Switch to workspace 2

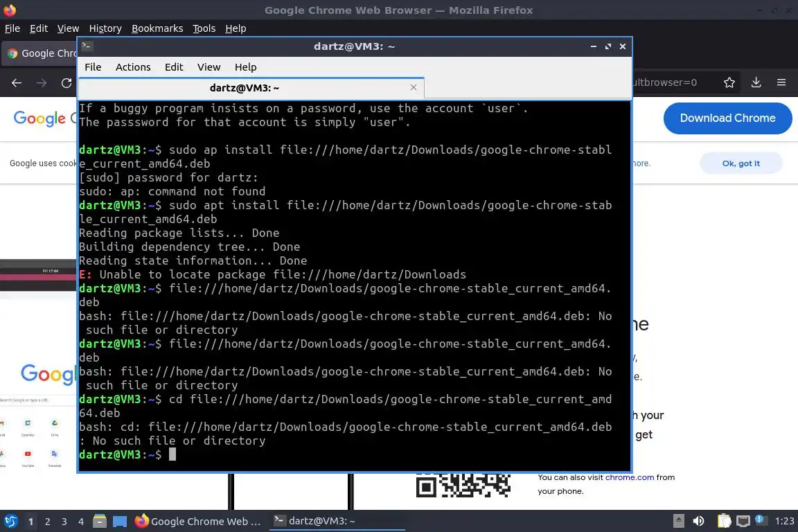point(47,522)
